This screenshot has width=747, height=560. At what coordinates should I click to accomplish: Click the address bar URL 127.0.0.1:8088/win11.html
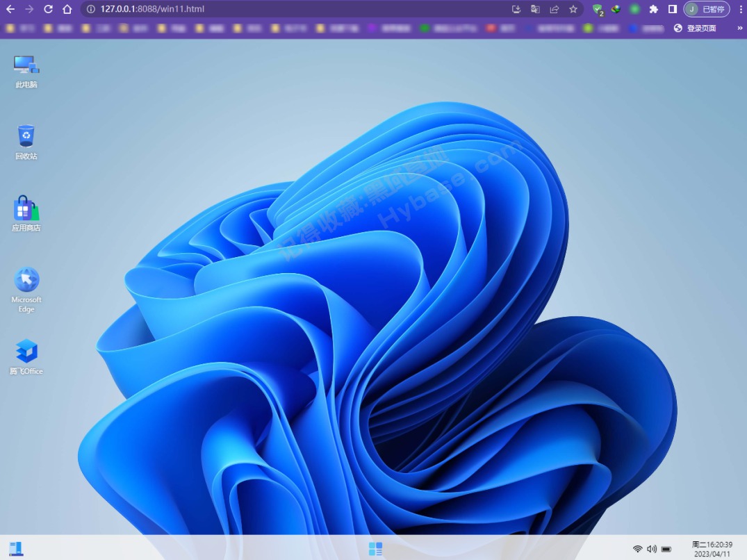point(152,9)
